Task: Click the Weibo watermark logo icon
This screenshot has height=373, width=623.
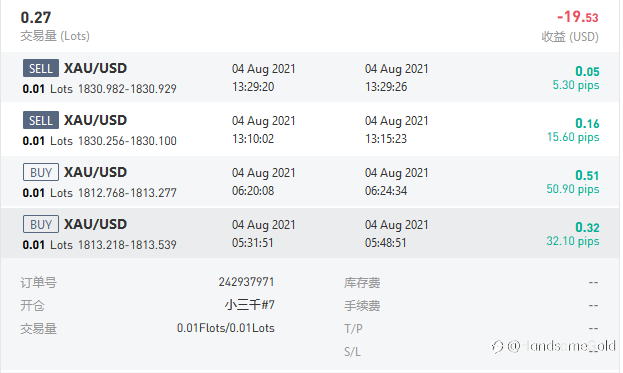Action: (x=497, y=346)
